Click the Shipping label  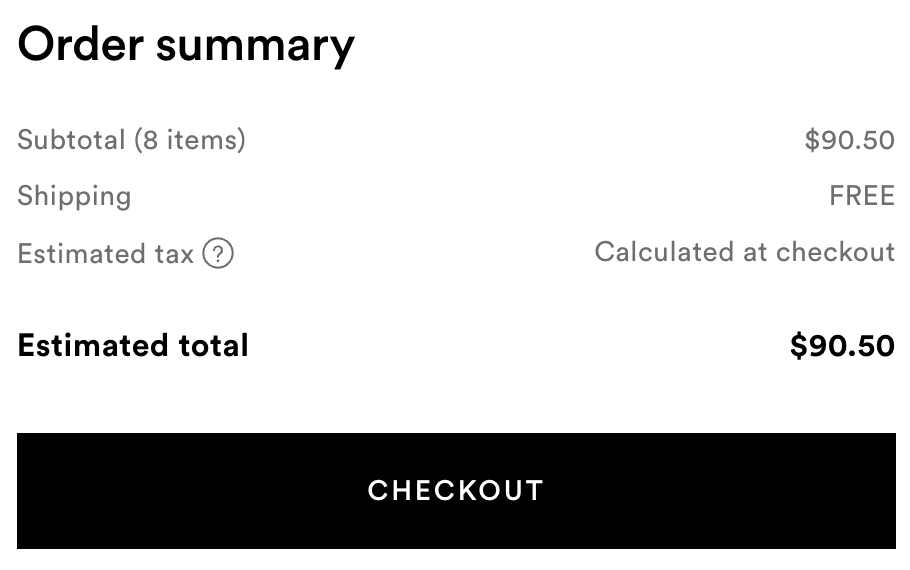point(74,197)
